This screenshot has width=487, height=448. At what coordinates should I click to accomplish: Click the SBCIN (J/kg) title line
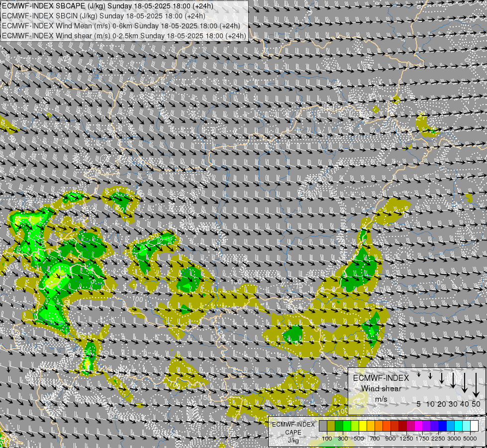click(x=103, y=16)
